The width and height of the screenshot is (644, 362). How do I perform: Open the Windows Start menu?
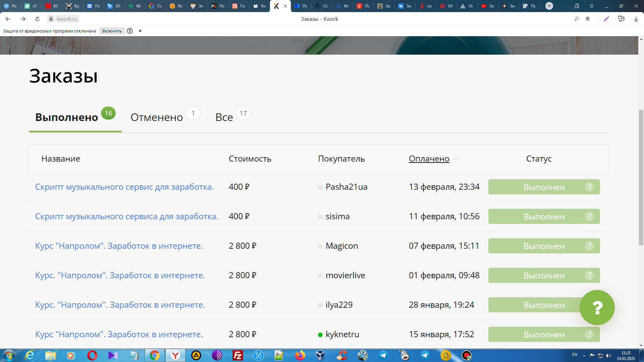[x=9, y=355]
